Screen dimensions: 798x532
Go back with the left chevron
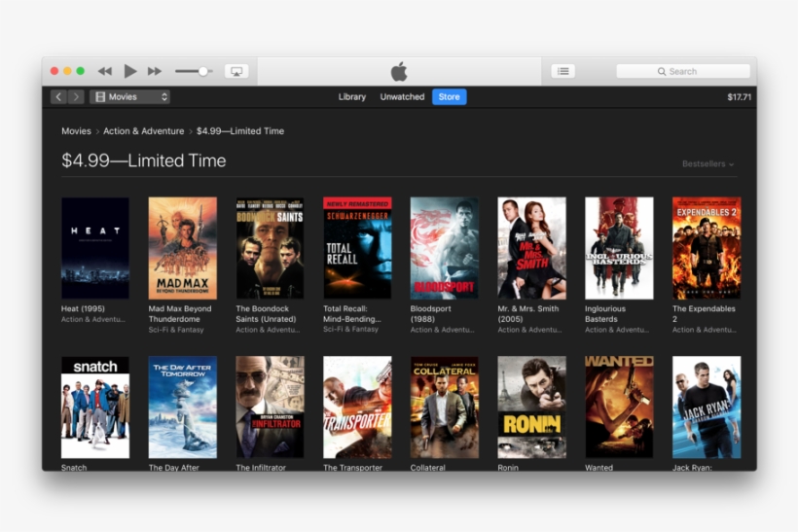click(59, 96)
